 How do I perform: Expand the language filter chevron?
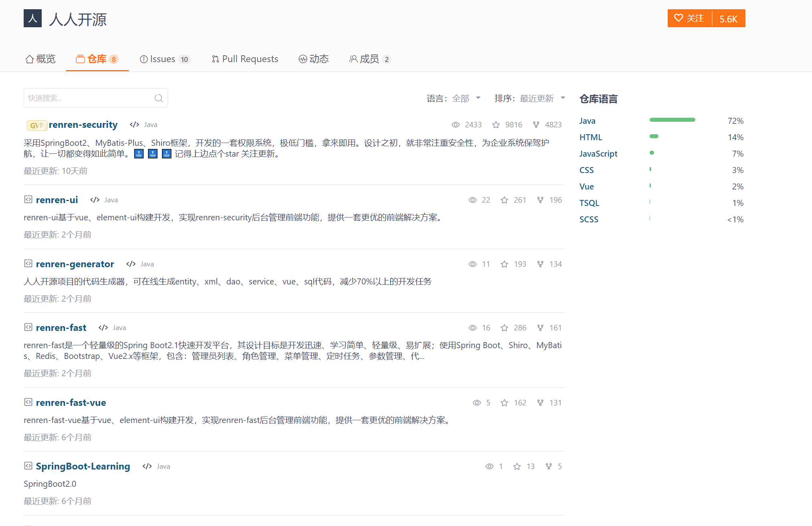click(x=478, y=98)
